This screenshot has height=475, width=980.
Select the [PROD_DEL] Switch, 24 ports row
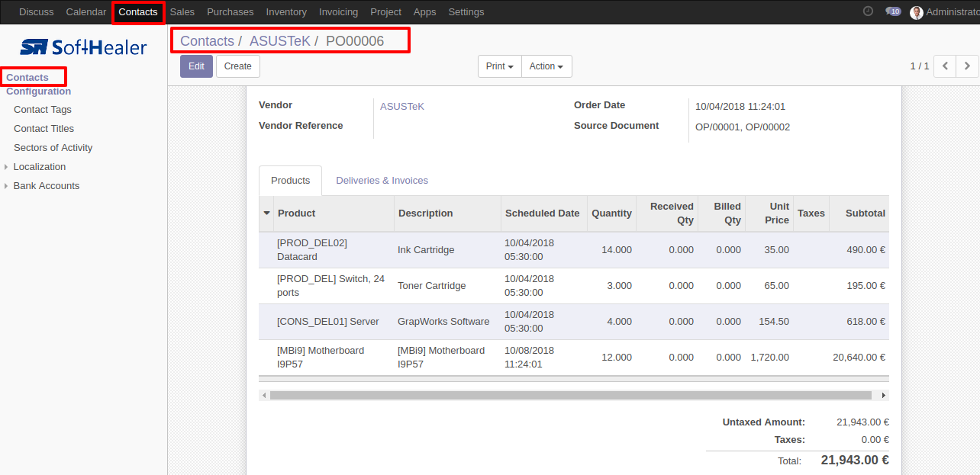click(574, 286)
